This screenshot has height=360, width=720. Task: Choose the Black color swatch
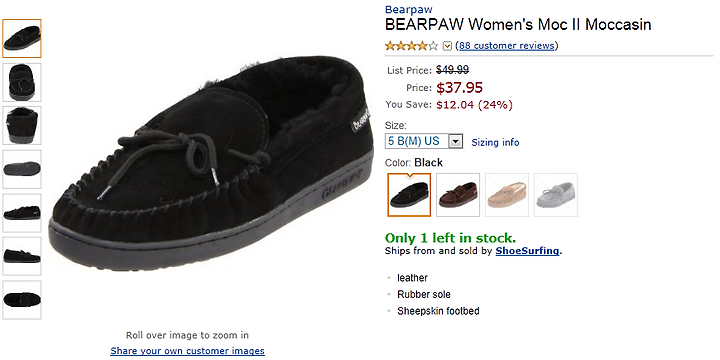click(409, 195)
